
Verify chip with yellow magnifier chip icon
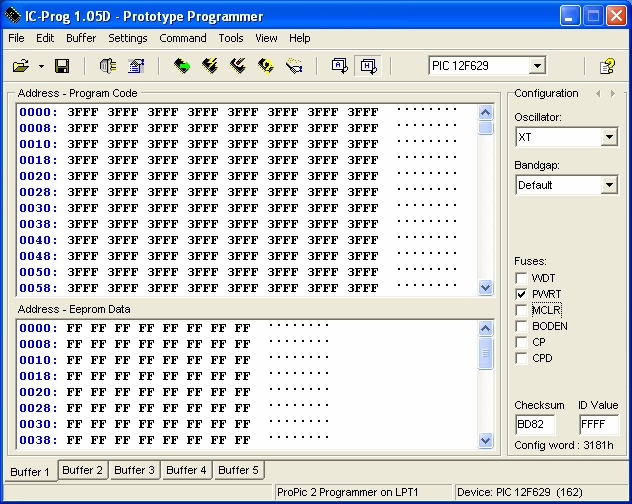click(266, 66)
